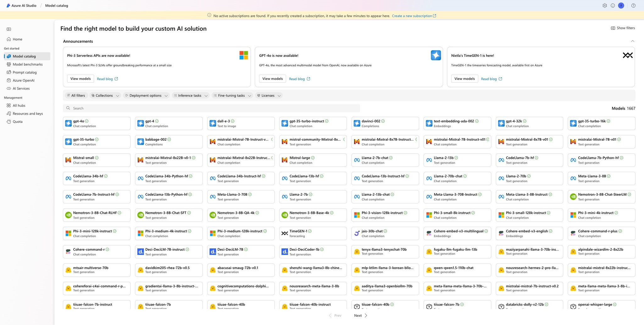This screenshot has height=325, width=644.
Task: Open the settings gear icon
Action: coord(604,6)
